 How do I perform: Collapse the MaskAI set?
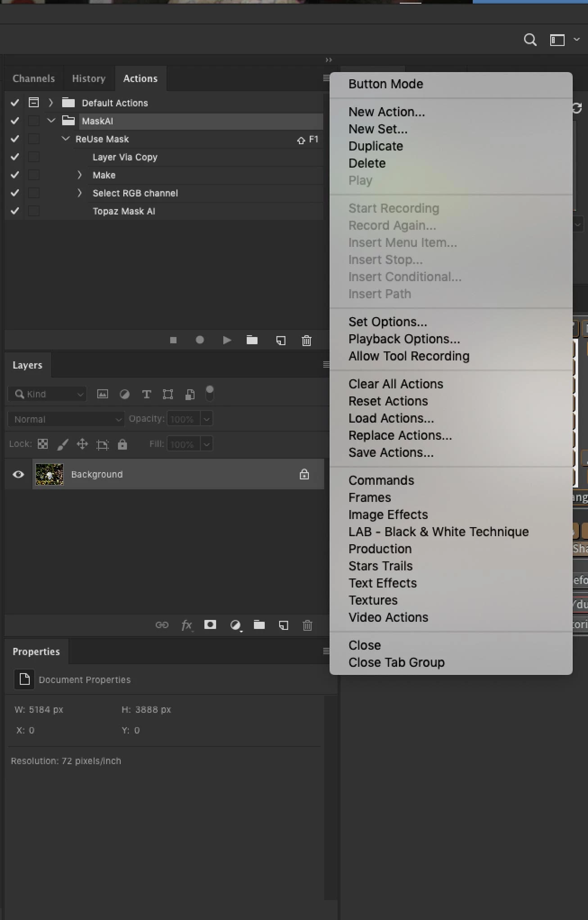(x=51, y=121)
